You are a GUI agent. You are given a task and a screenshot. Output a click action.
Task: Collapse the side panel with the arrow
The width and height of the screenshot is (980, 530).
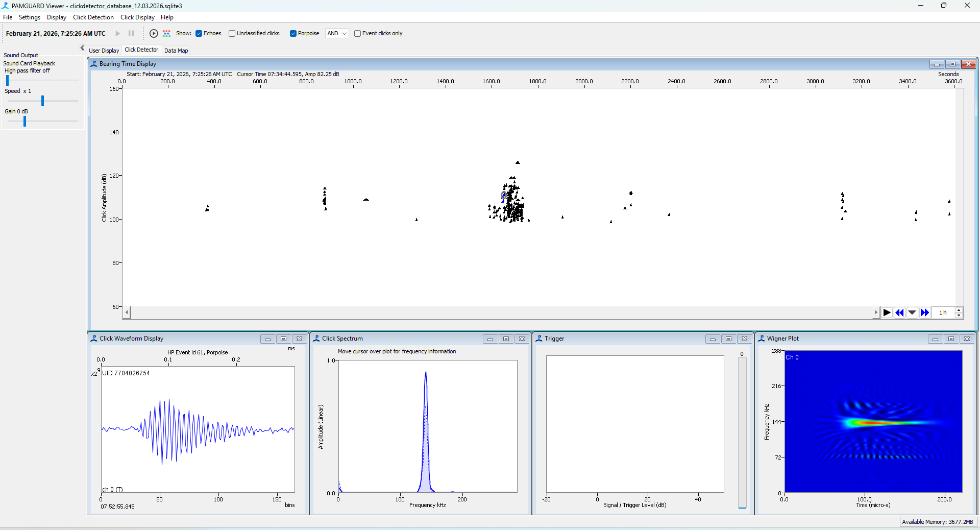[82, 48]
